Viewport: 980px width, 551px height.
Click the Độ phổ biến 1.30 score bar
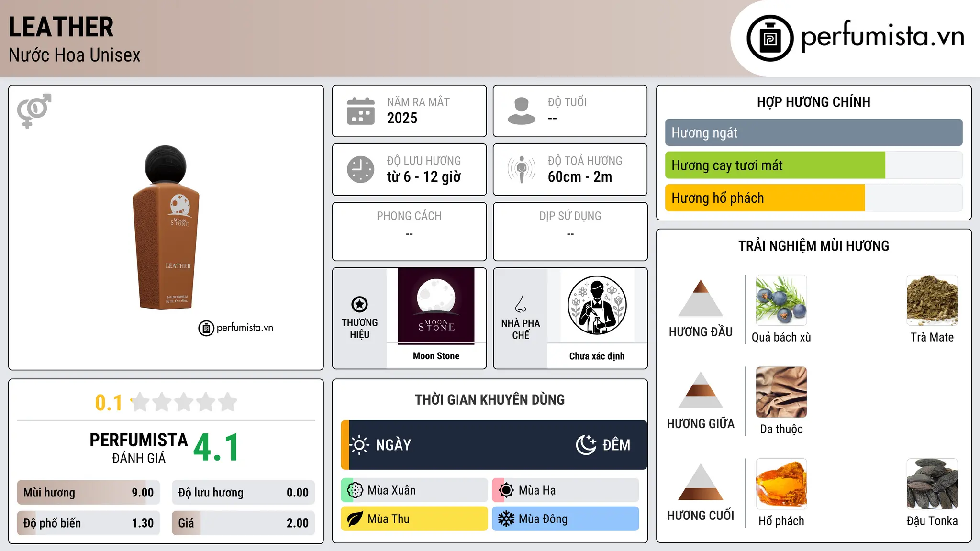pos(89,523)
